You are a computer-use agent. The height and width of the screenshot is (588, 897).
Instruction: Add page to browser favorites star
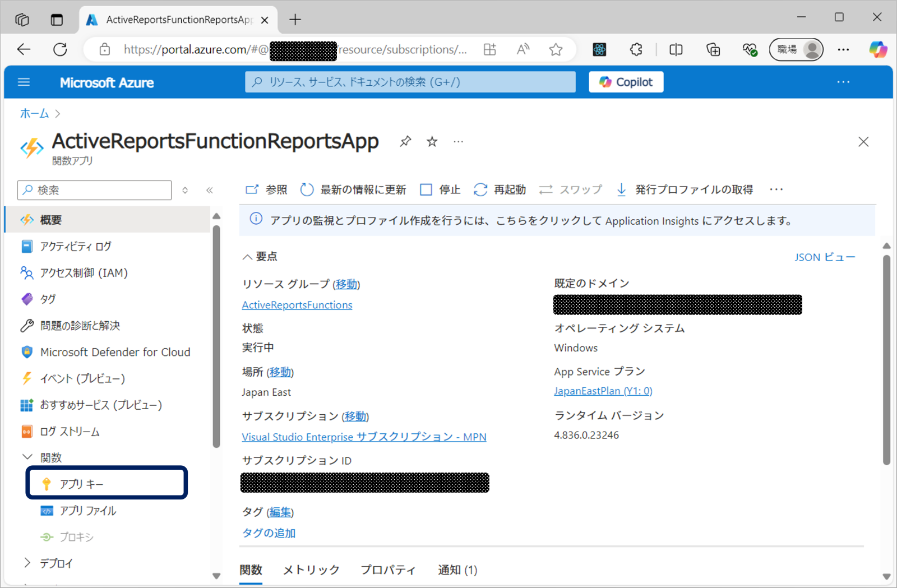[556, 49]
